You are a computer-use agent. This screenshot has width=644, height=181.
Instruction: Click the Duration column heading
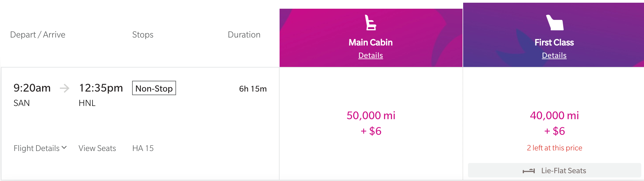(x=244, y=35)
